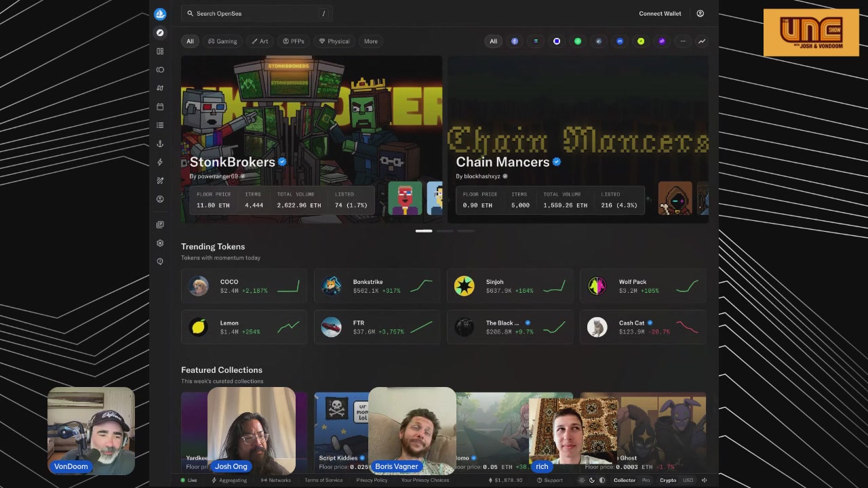Show more chains with the ellipsis button
Image resolution: width=868 pixels, height=488 pixels.
pos(683,41)
